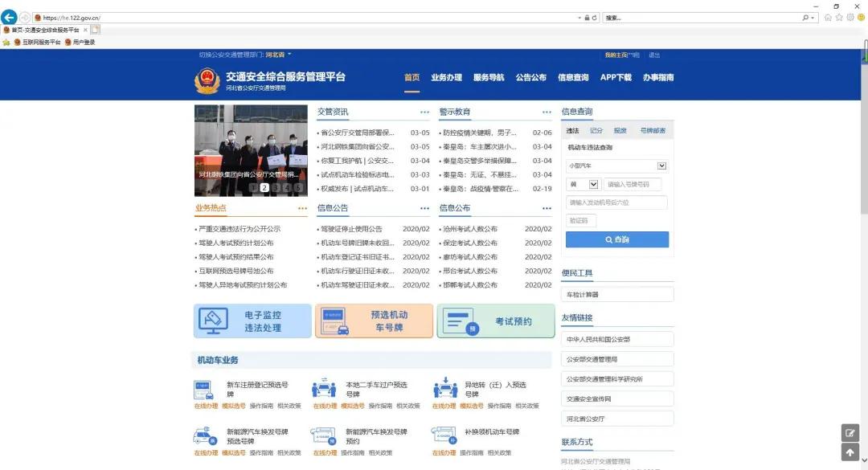Viewport: 868px width, 470px height.
Task: Select the 异地转(迁)入预选号牌 icon
Action: (445, 391)
